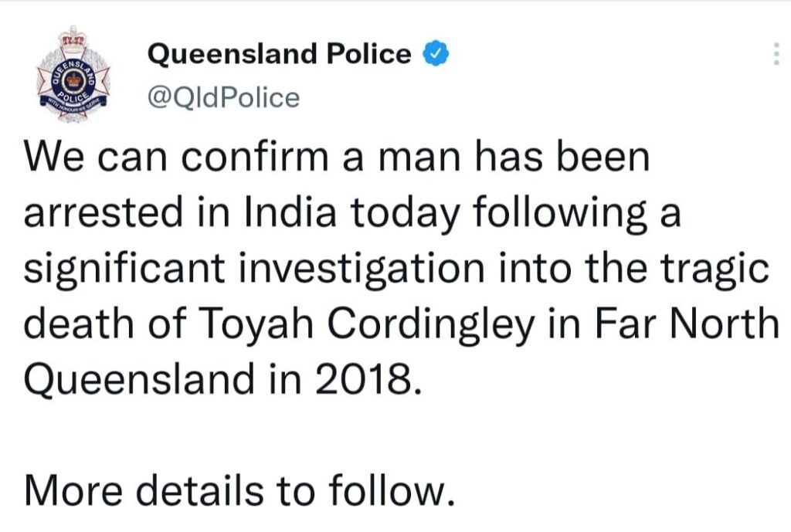Click the crown emblem in the police logo
Viewport: 791px width, 532px height.
74,77
